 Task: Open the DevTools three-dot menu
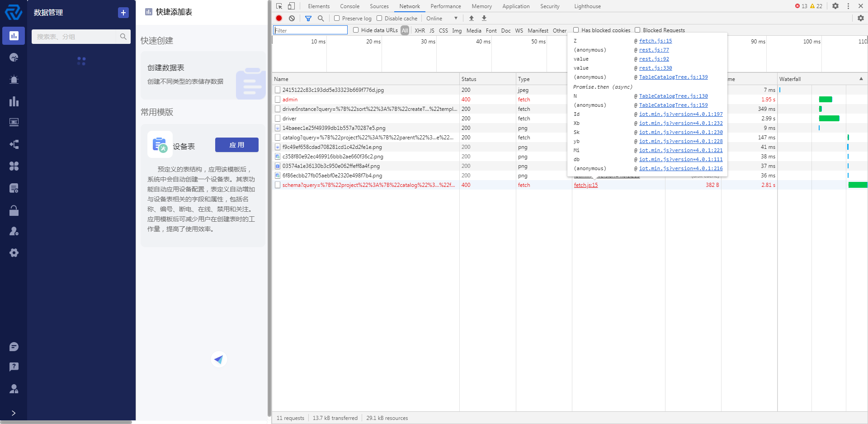(848, 6)
